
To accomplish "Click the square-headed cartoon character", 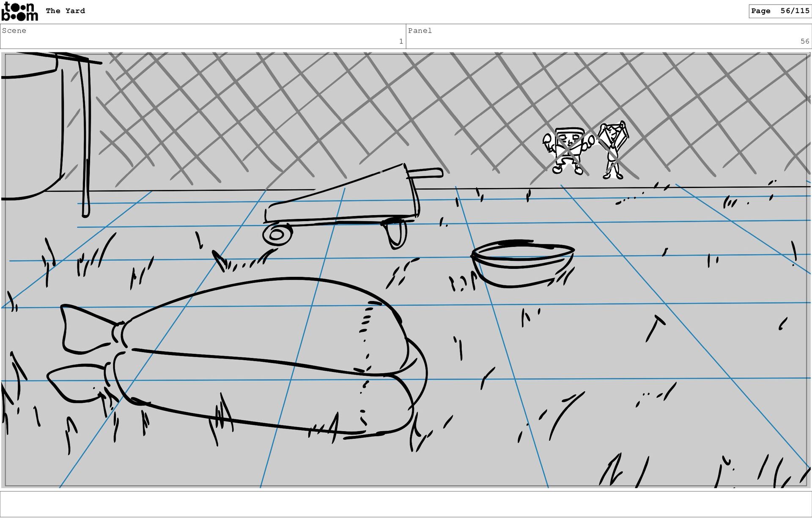I will pos(568,150).
